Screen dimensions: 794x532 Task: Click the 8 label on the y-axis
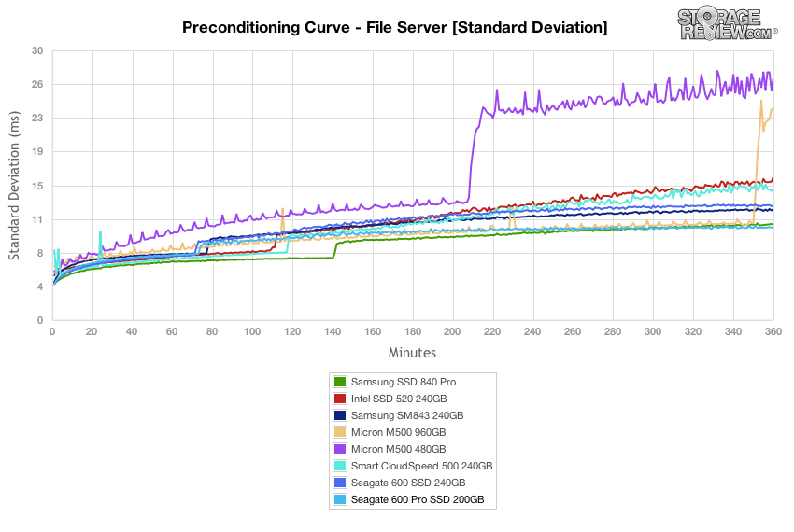tap(40, 253)
